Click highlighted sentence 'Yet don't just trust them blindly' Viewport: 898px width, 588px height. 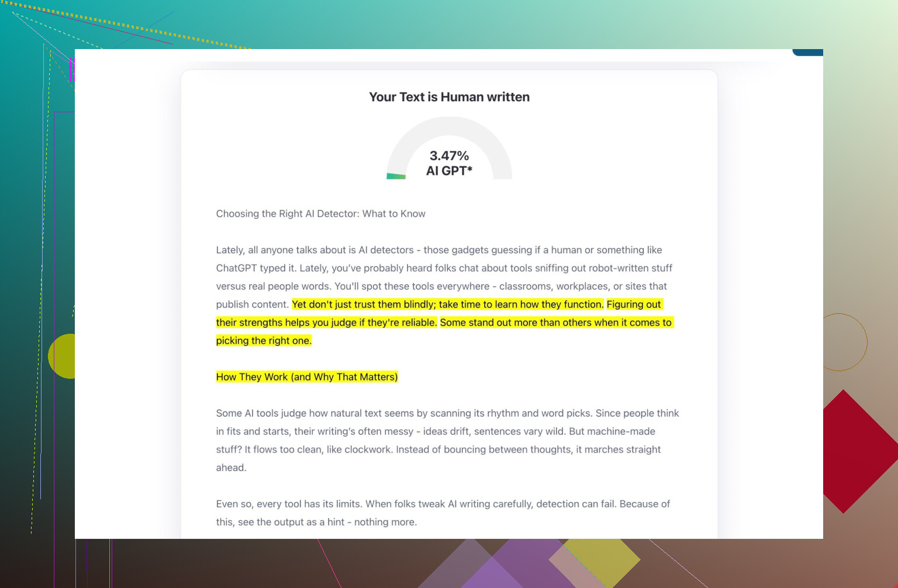click(447, 305)
